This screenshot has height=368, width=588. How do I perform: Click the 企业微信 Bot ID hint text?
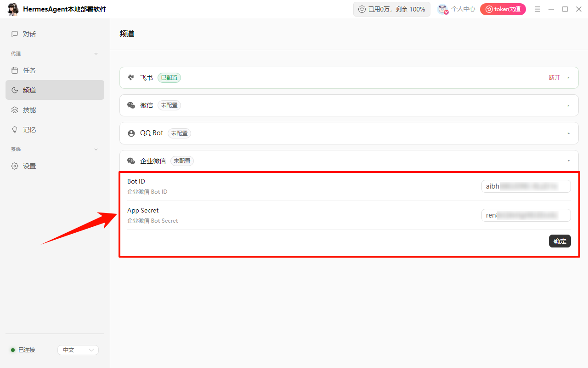point(147,192)
